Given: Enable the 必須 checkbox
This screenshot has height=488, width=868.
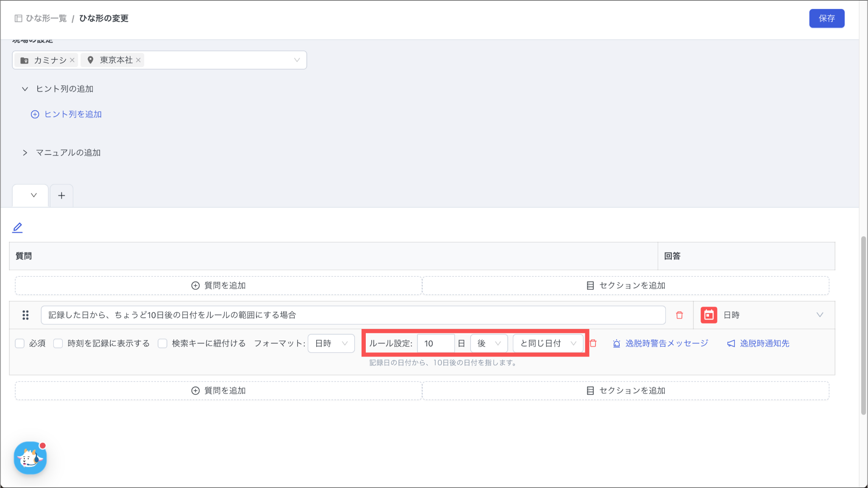Looking at the screenshot, I should tap(20, 343).
